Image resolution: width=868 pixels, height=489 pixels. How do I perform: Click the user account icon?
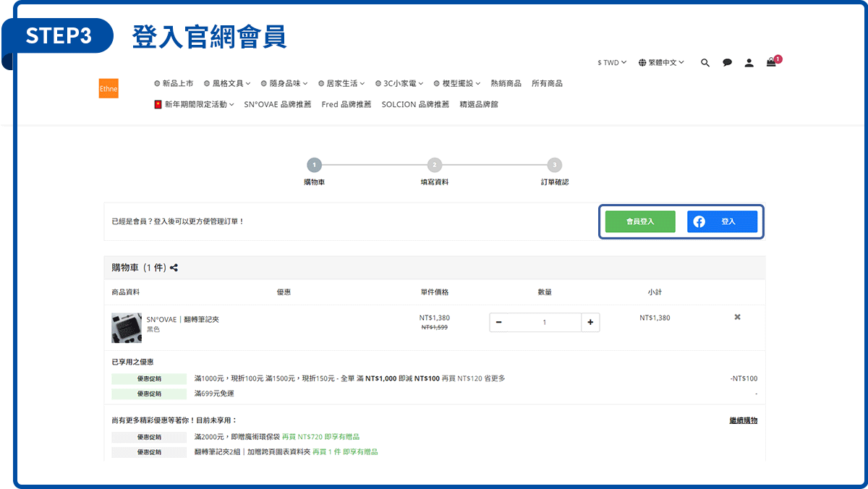[749, 63]
